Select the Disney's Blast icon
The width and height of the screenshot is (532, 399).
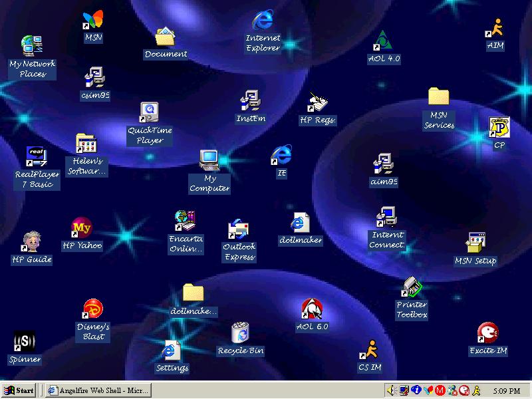coord(93,310)
